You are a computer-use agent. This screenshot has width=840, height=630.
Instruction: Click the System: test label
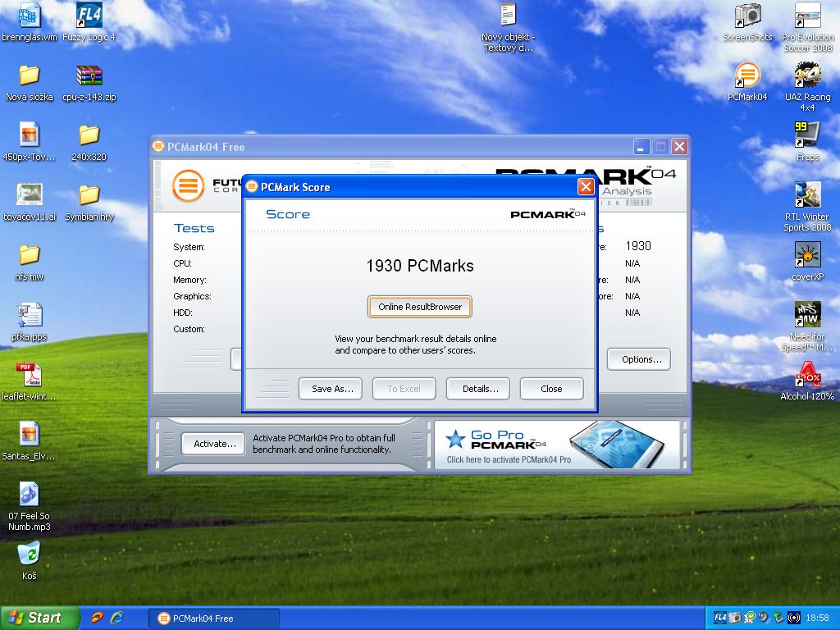(x=189, y=247)
